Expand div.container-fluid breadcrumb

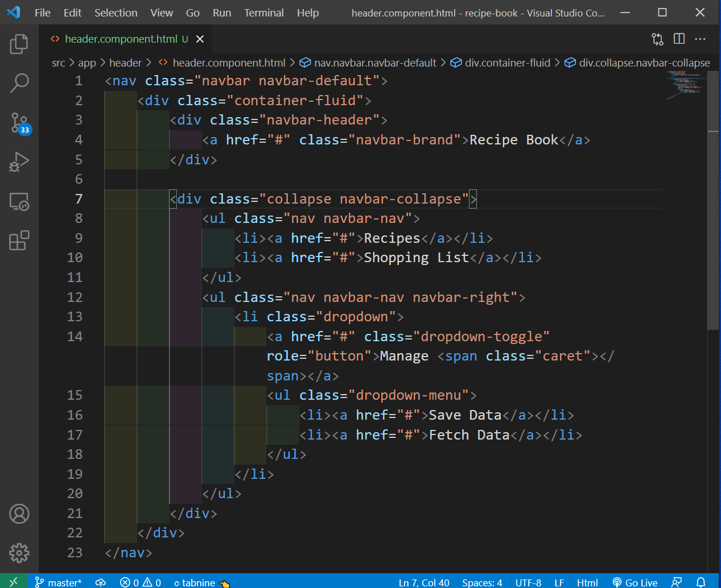coord(501,63)
